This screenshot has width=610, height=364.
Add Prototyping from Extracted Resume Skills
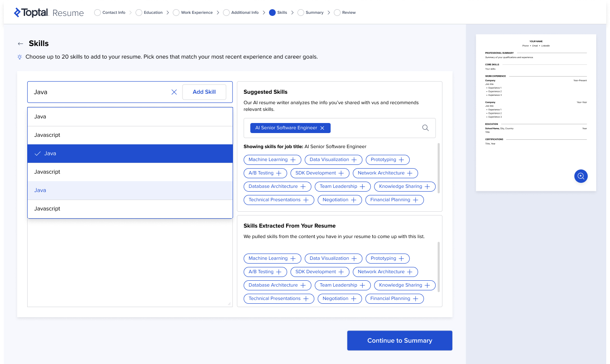pos(387,259)
